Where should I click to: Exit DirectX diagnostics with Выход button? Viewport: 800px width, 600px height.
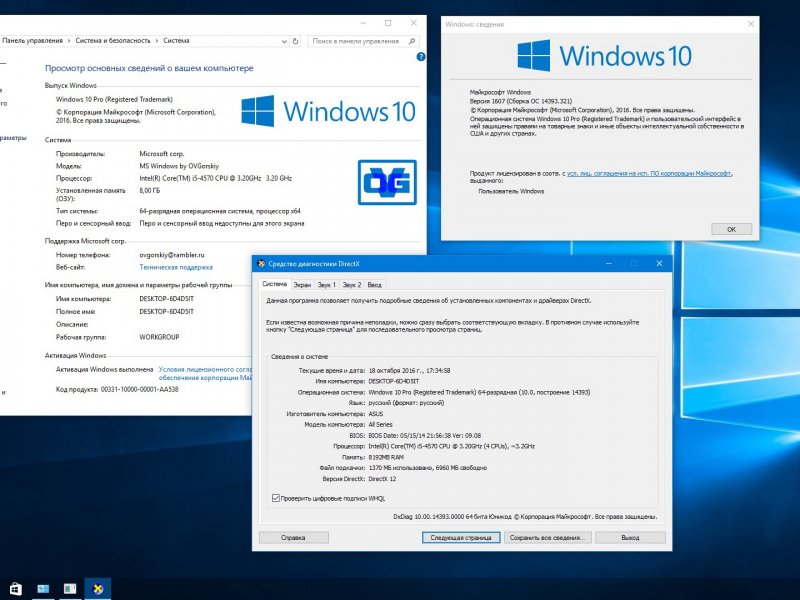pos(630,537)
